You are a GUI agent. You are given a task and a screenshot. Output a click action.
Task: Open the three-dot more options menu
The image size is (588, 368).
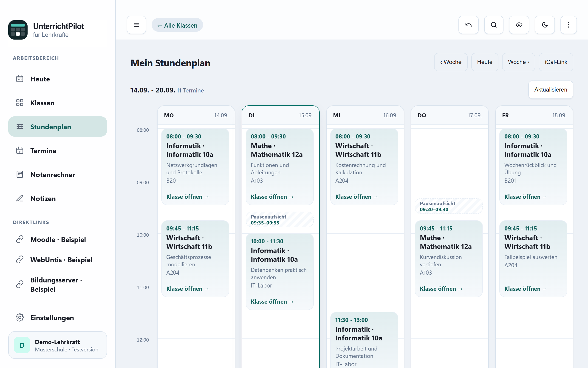(x=568, y=25)
